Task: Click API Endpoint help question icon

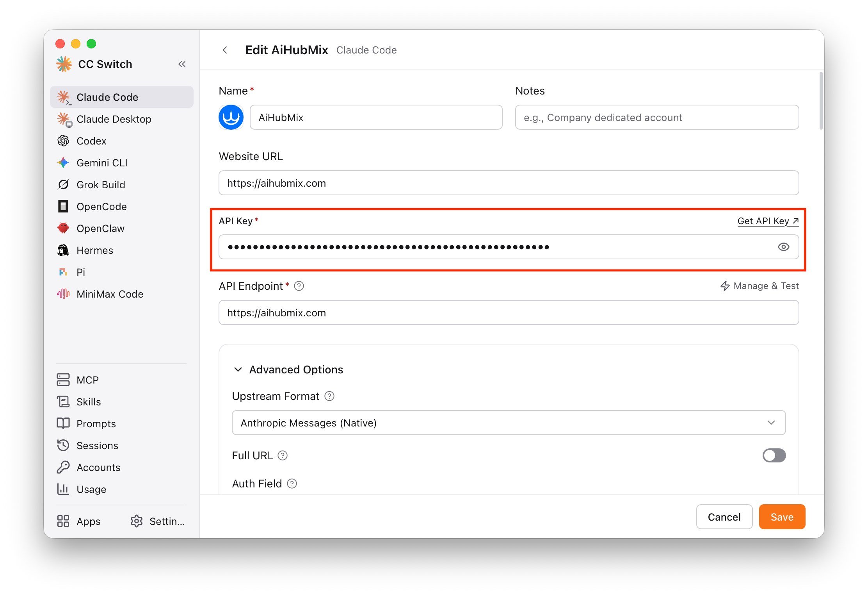Action: tap(299, 286)
